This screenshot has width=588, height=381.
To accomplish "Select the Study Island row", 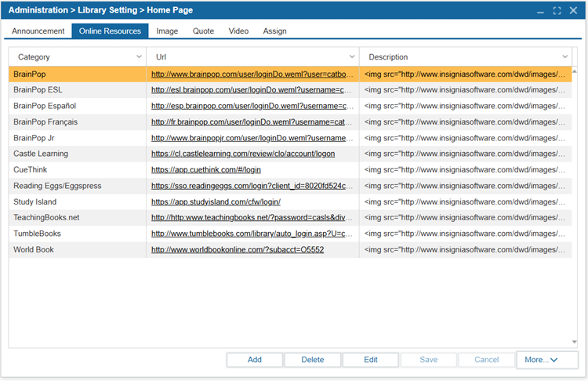I will (290, 201).
